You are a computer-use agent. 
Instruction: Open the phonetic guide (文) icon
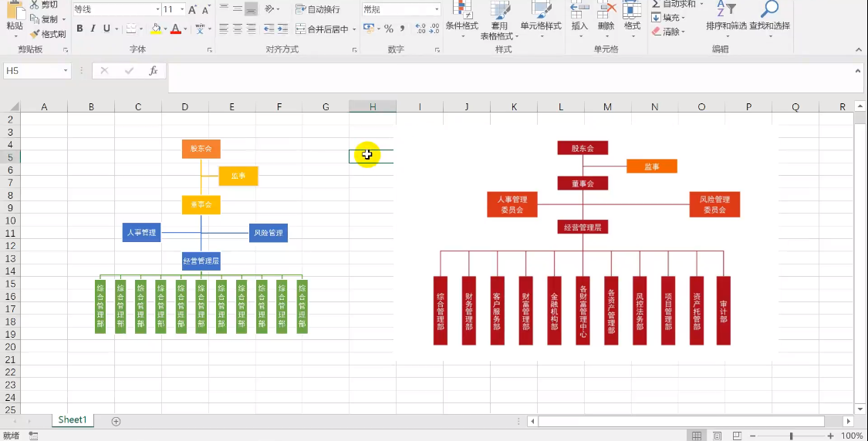(200, 29)
